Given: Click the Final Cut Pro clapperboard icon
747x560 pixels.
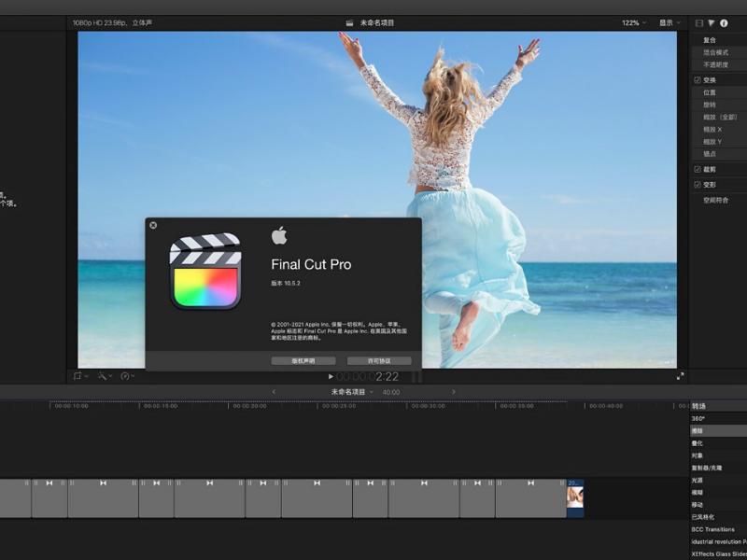Looking at the screenshot, I should 205,271.
